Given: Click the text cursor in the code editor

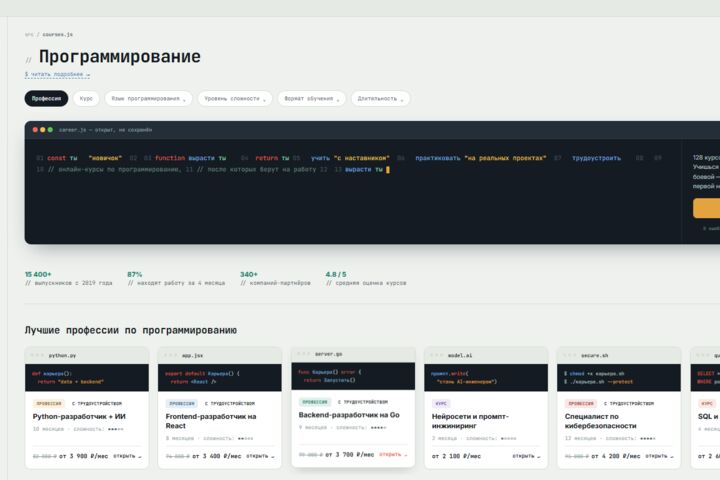Looking at the screenshot, I should [x=388, y=169].
